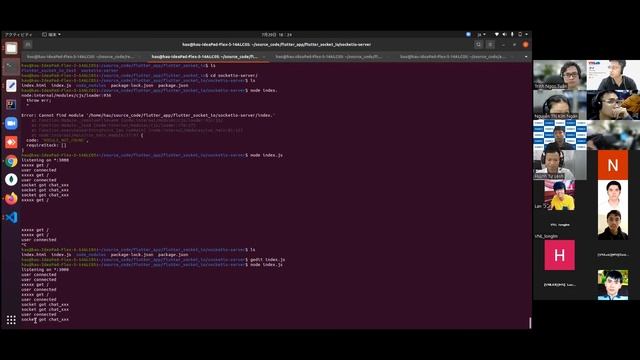
Task: Click the microphone indicator in the top bar
Action: coord(512,35)
